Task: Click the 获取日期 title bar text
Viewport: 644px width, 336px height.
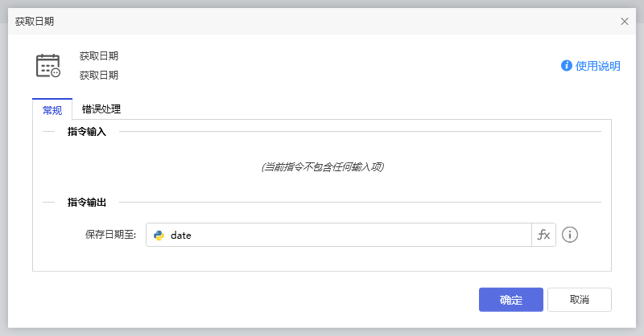Action: (x=35, y=22)
